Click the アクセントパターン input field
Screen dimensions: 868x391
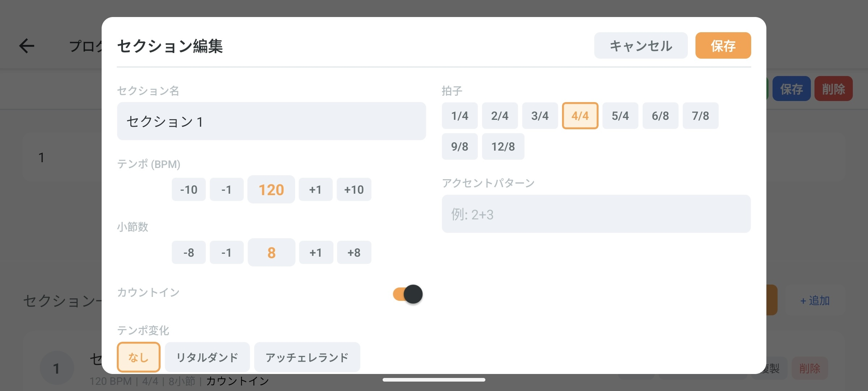(x=596, y=214)
